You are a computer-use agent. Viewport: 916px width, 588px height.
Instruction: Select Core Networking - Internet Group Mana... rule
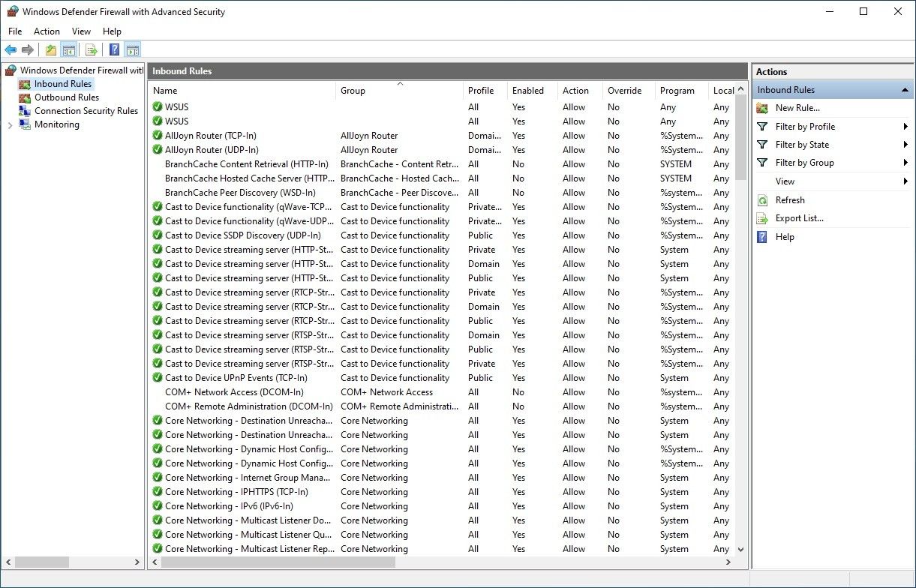click(443, 478)
